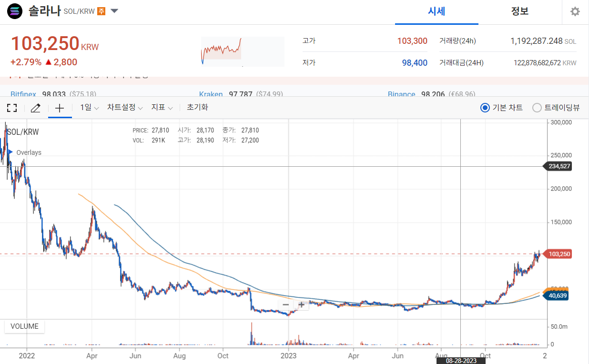Open the 차트설정 dropdown
This screenshot has height=364, width=589.
click(x=125, y=108)
